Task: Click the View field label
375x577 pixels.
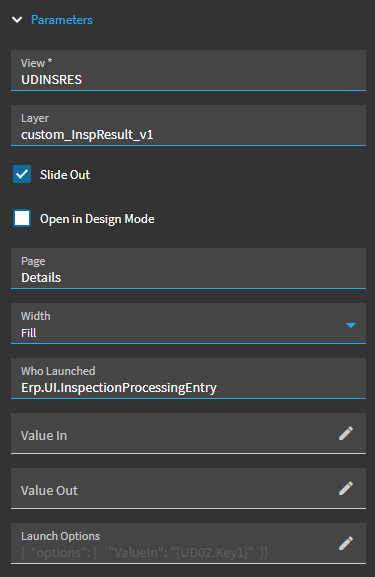Action: (x=36, y=63)
